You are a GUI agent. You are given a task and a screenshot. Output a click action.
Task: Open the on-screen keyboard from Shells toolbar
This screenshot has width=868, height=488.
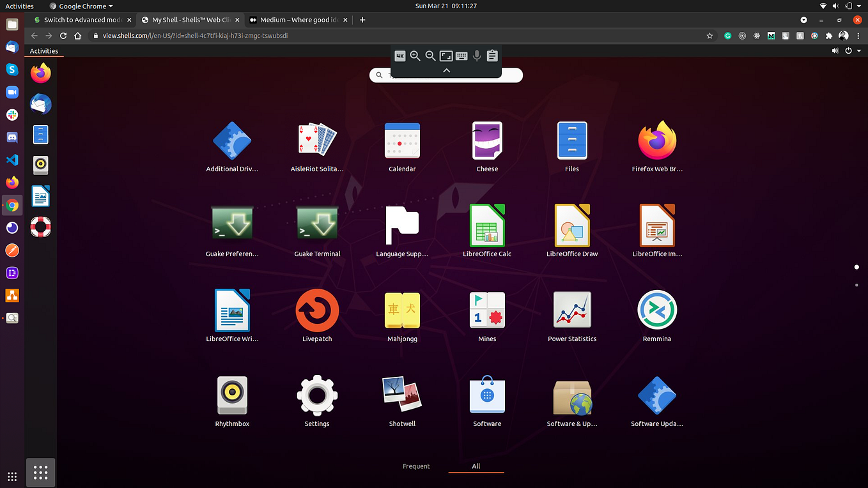[461, 56]
